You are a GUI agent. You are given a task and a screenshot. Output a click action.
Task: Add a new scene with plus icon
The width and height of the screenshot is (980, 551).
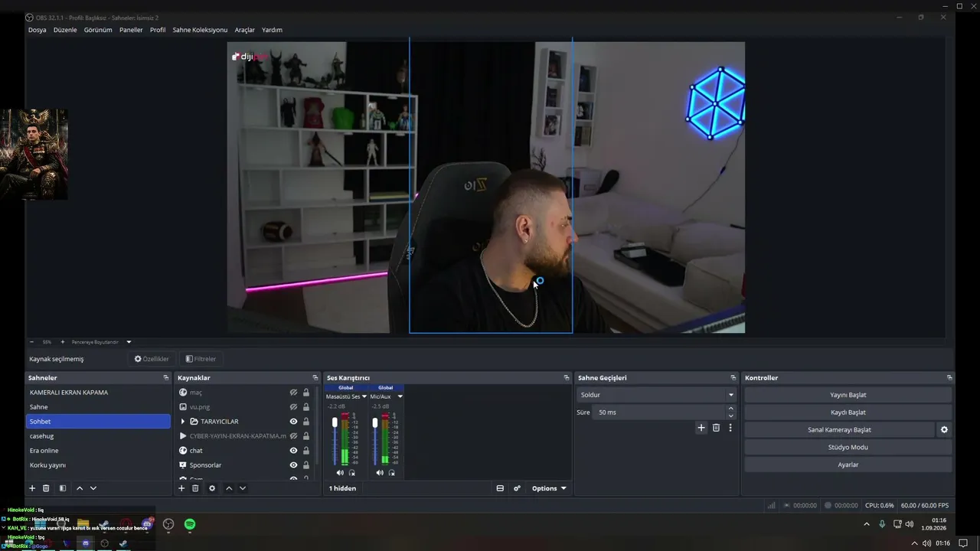pyautogui.click(x=32, y=488)
